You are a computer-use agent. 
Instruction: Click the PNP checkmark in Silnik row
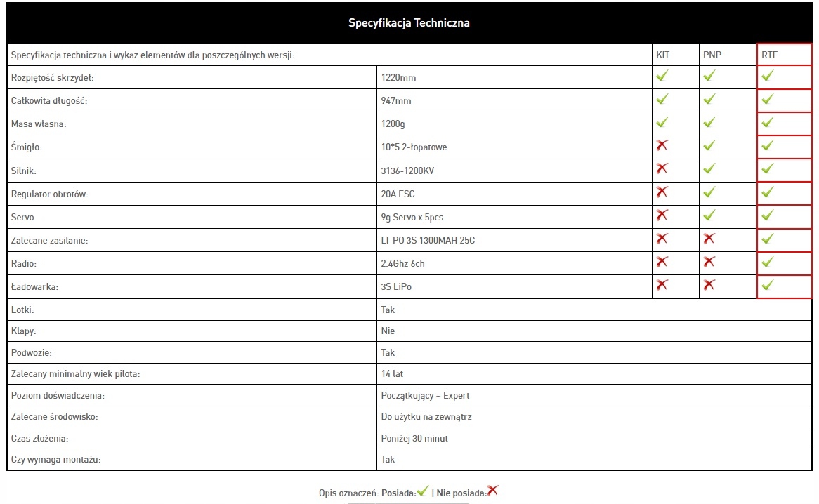tap(709, 168)
